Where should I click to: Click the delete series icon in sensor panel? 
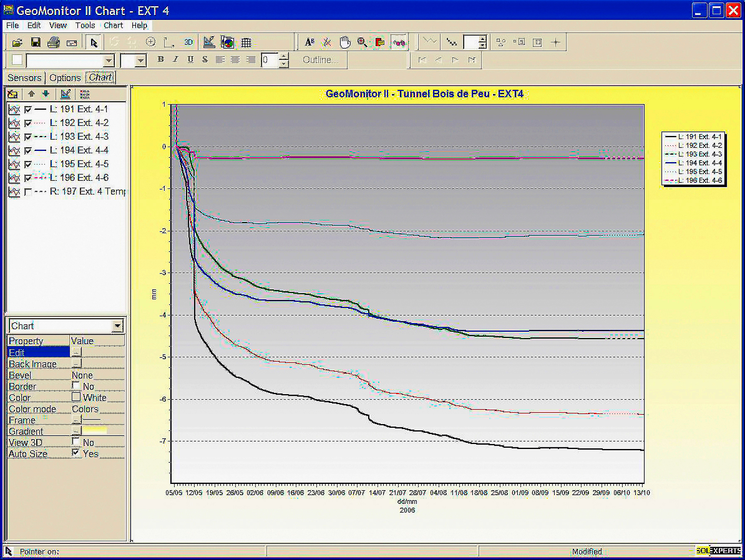point(12,94)
